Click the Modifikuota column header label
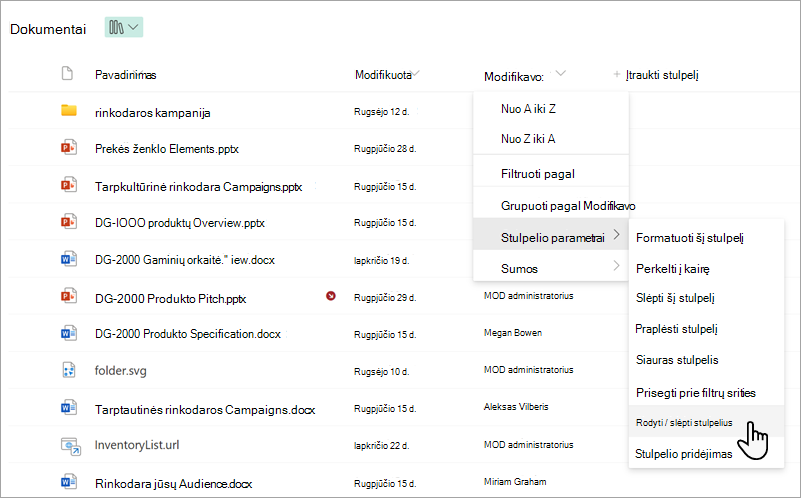 coord(383,75)
